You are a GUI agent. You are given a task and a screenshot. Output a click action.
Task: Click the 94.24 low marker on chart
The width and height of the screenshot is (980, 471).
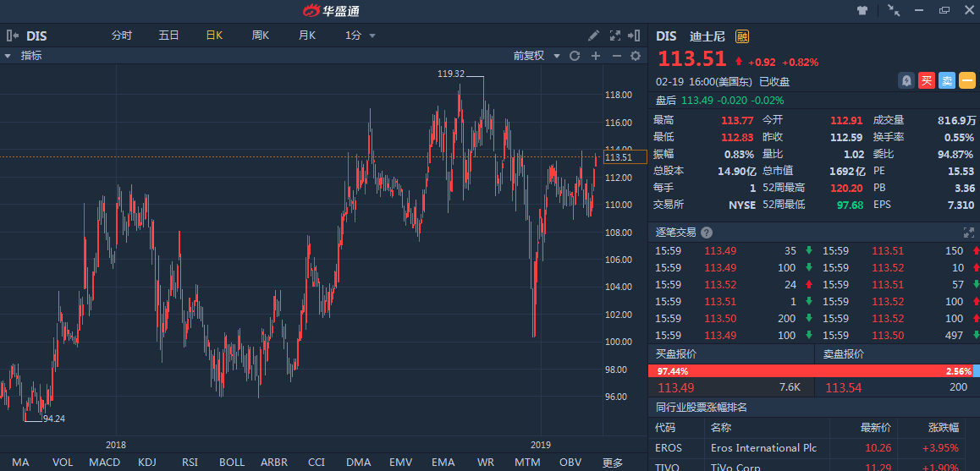coord(54,419)
